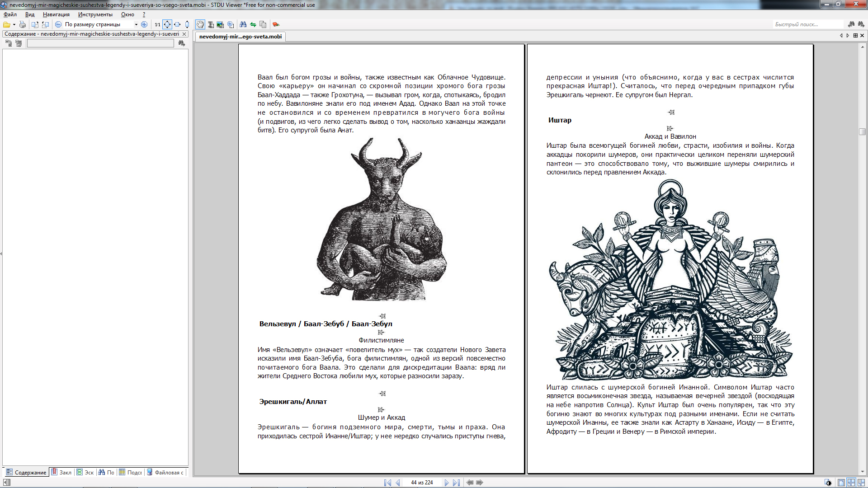Go to the last page

pyautogui.click(x=456, y=483)
